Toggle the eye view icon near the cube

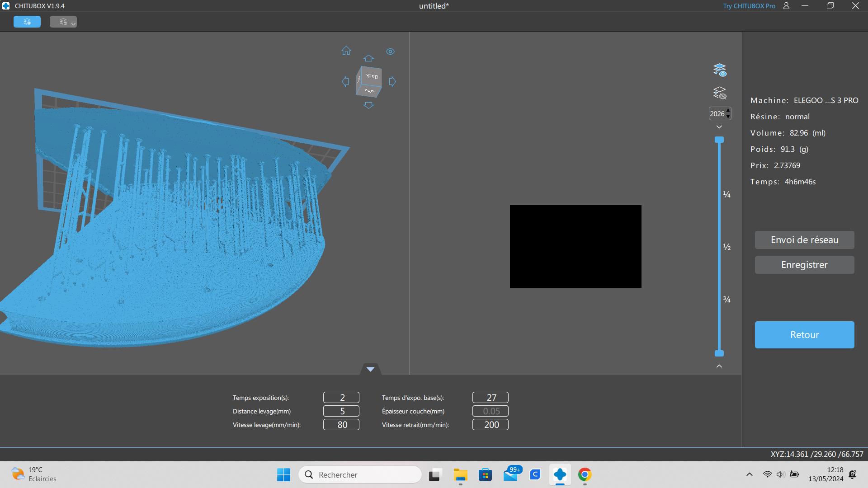[391, 52]
